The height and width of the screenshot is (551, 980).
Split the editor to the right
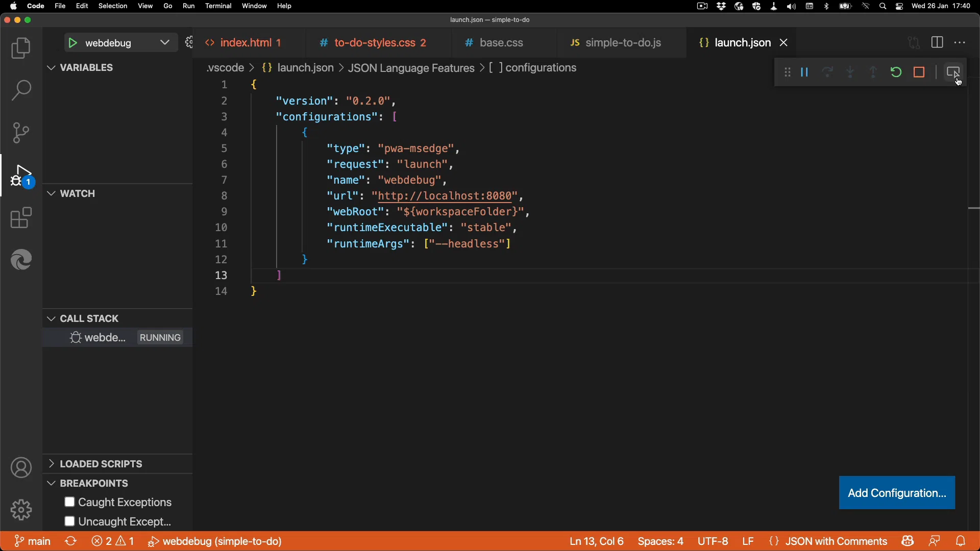point(937,43)
